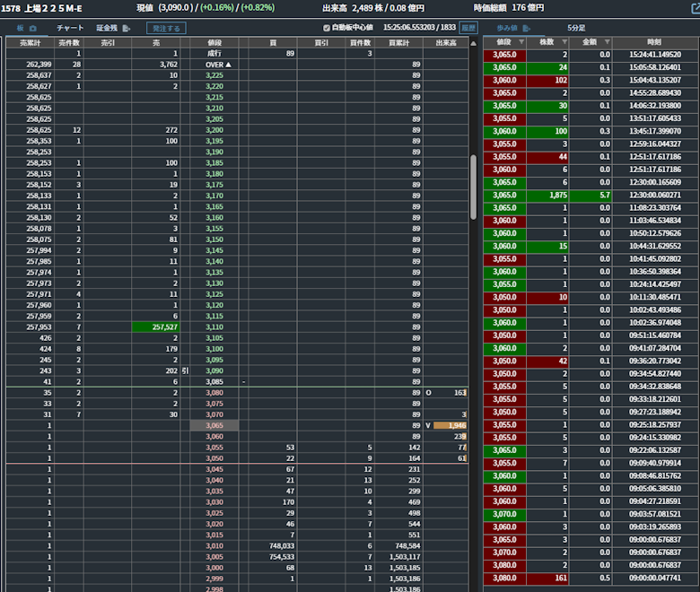Select the 3,045 price cell
The width and height of the screenshot is (700, 592).
[214, 469]
